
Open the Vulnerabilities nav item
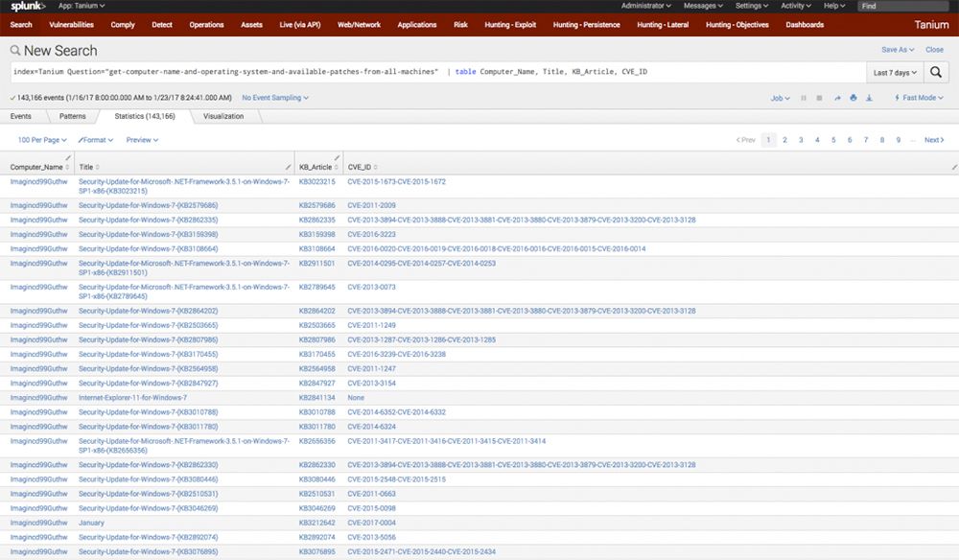pos(72,25)
